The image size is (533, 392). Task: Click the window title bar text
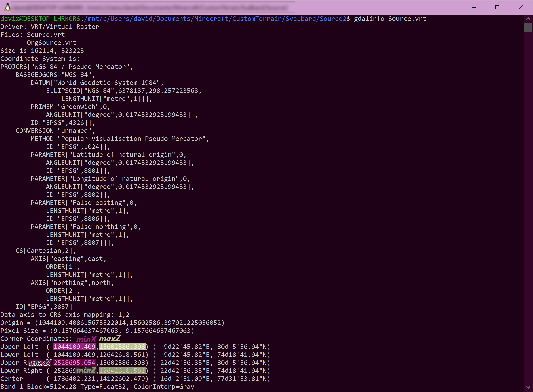click(x=152, y=7)
